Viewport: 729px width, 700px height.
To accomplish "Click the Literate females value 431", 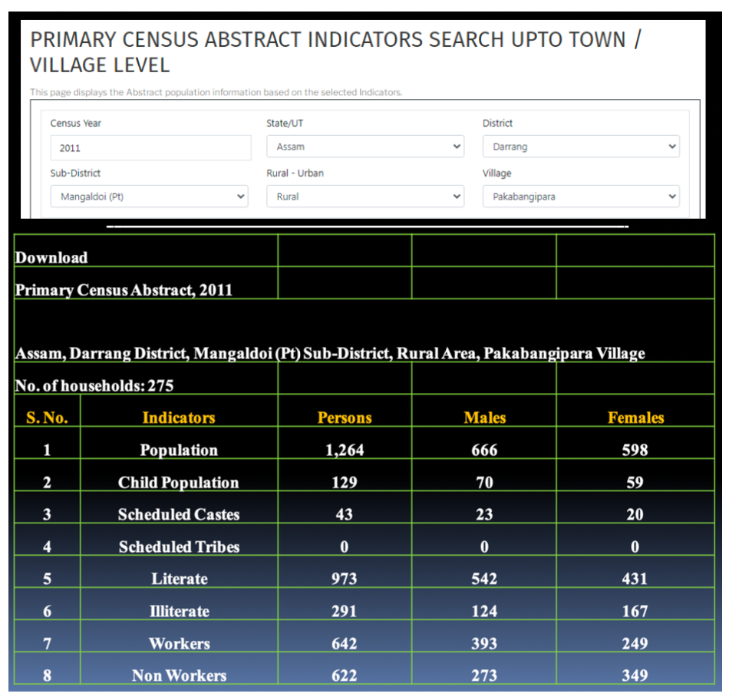I will pyautogui.click(x=635, y=579).
